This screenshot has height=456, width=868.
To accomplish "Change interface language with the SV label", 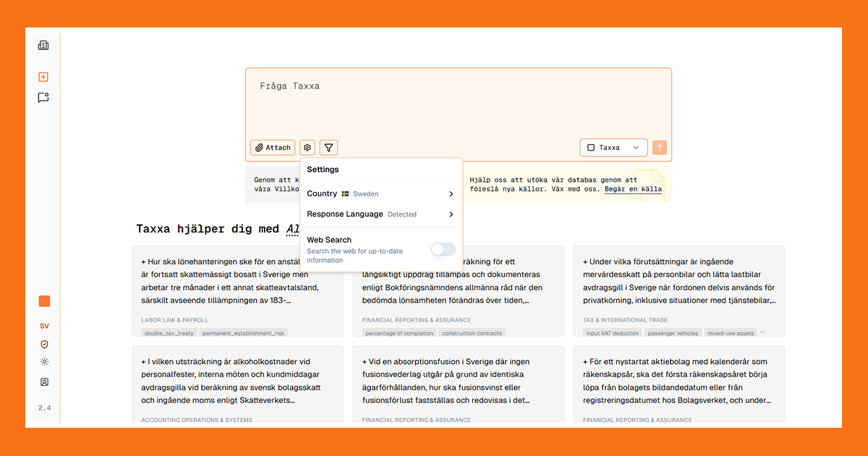I will coord(44,326).
